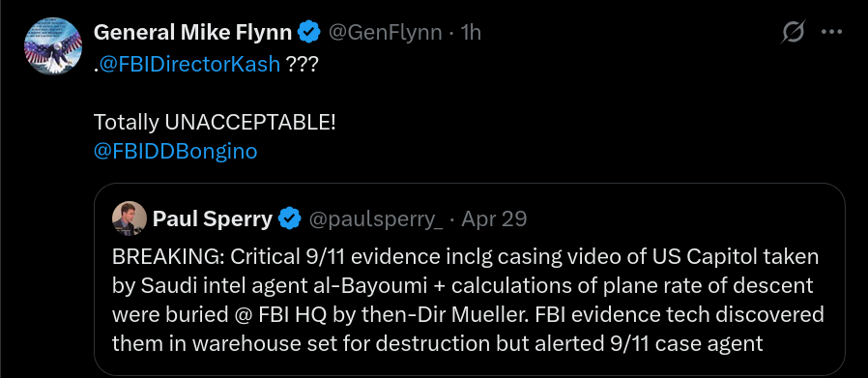Image resolution: width=868 pixels, height=378 pixels.
Task: Click Paul Sperry's profile picture
Action: [130, 218]
